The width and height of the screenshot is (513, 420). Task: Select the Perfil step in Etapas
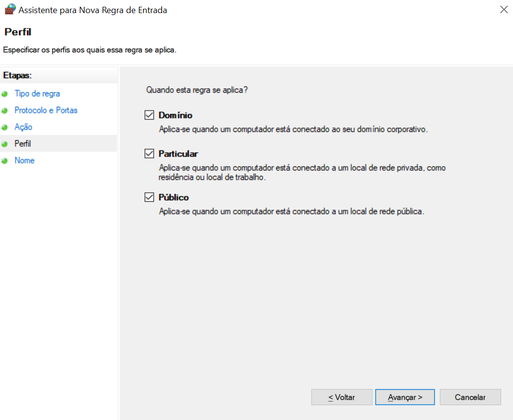[23, 144]
